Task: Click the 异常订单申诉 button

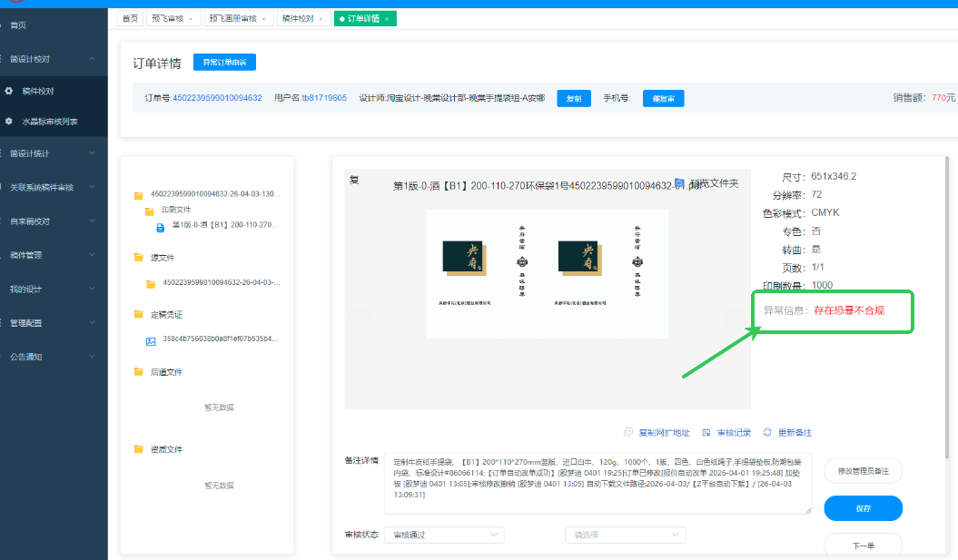Action: coord(224,63)
